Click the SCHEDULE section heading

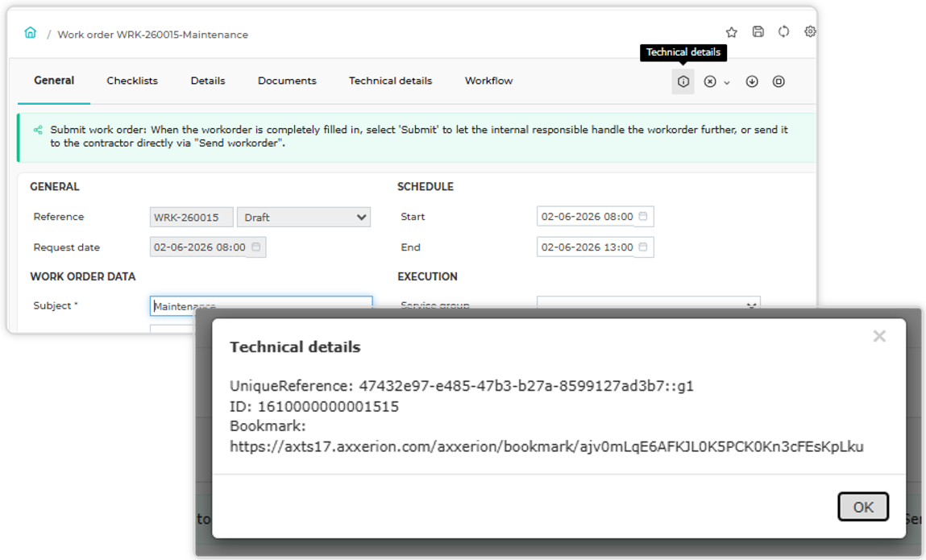[426, 187]
